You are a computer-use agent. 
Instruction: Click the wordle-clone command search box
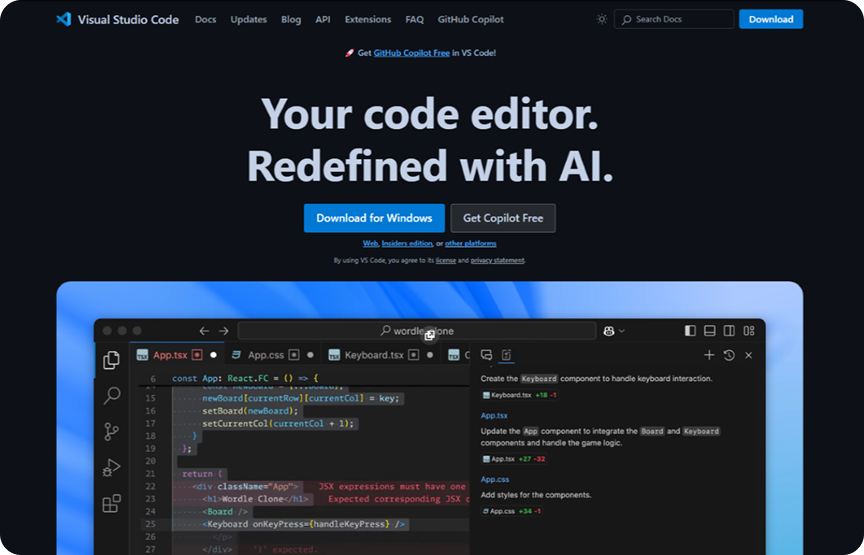click(x=417, y=331)
